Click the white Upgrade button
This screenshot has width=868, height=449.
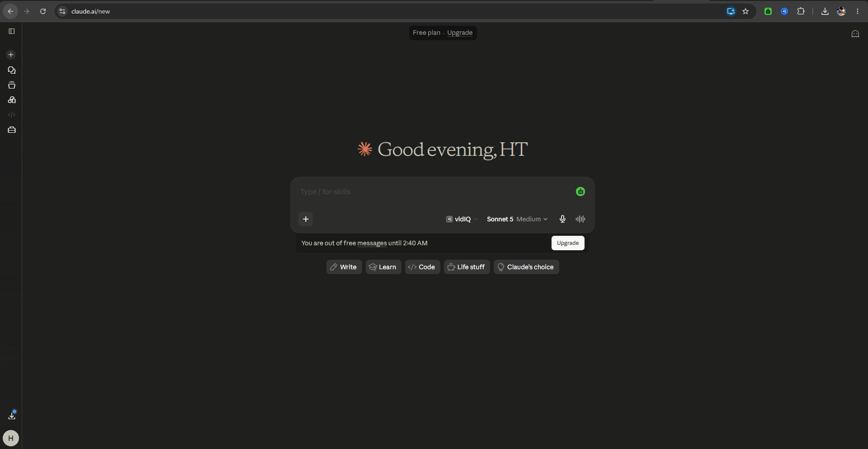point(568,243)
